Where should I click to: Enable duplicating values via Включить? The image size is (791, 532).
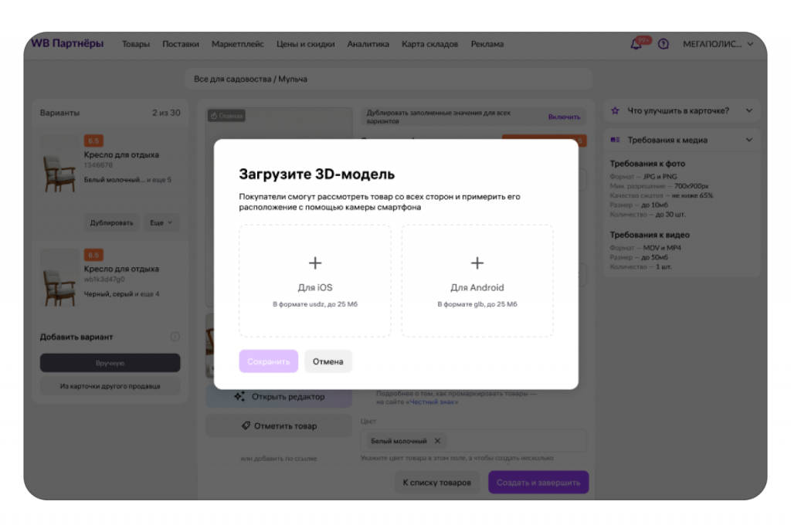click(x=564, y=117)
